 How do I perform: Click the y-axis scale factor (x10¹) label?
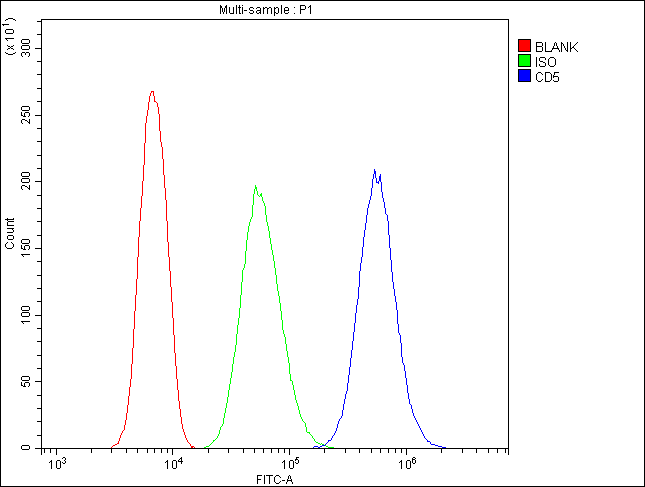(9, 36)
